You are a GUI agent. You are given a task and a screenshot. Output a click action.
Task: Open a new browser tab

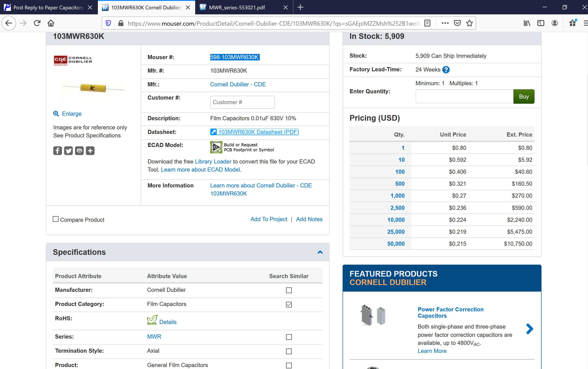tap(300, 7)
